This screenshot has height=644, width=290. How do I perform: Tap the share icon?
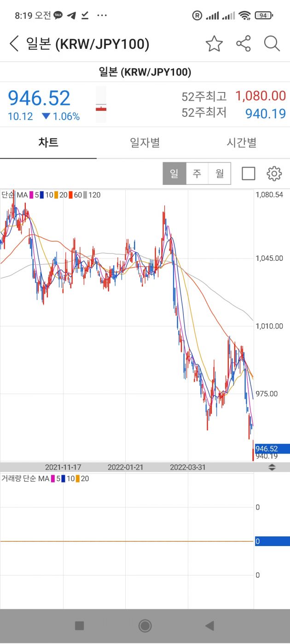pos(243,44)
